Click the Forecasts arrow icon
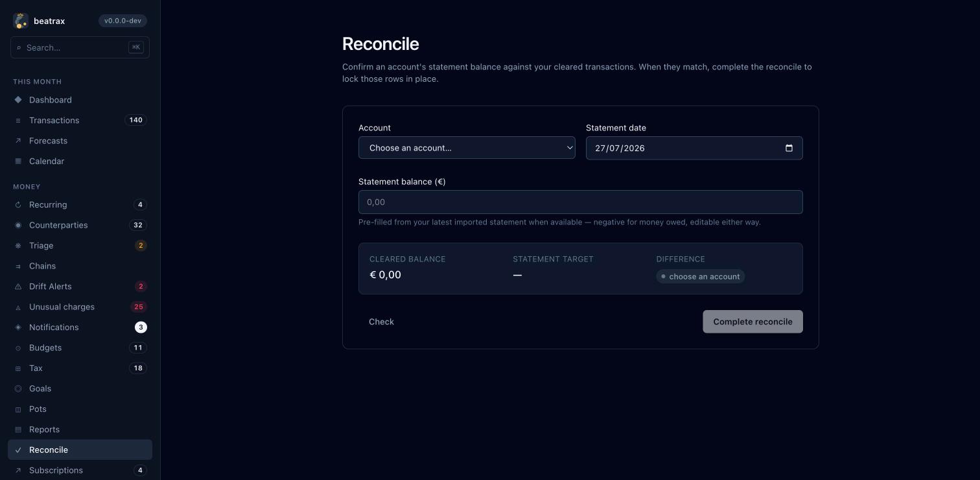Viewport: 980px width, 480px height. pos(18,141)
